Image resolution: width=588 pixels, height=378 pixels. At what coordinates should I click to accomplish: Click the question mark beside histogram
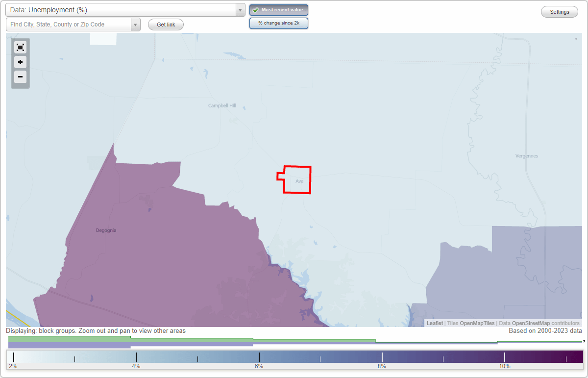pyautogui.click(x=584, y=341)
